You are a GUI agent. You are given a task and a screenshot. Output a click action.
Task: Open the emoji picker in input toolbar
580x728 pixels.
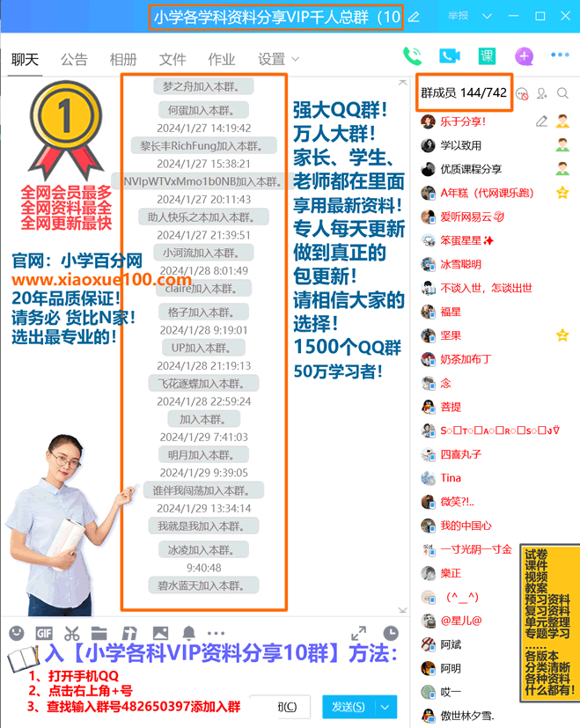coord(16,633)
